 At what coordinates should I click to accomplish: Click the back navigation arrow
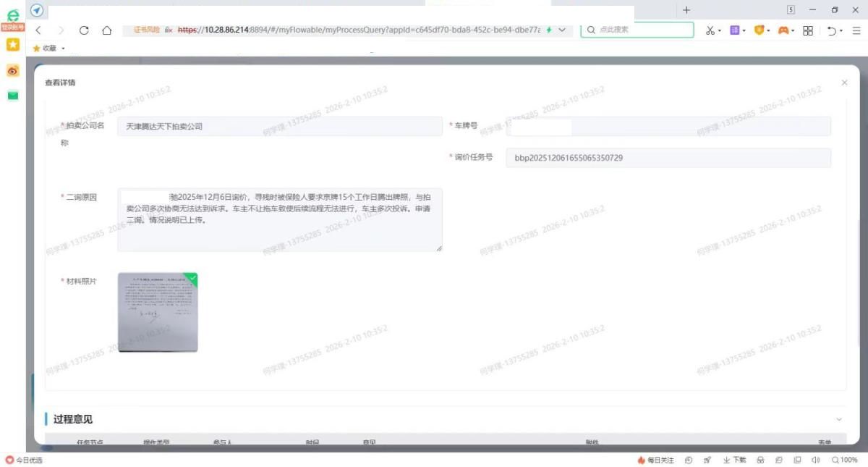click(x=38, y=30)
